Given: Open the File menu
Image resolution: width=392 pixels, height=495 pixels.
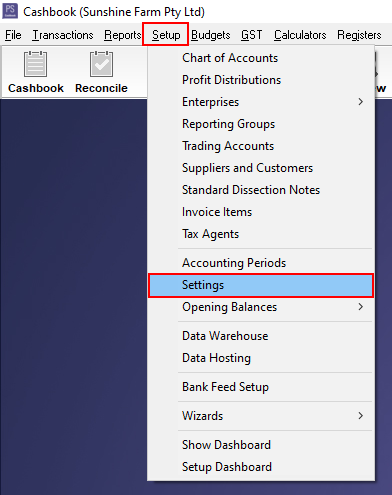Looking at the screenshot, I should point(13,35).
